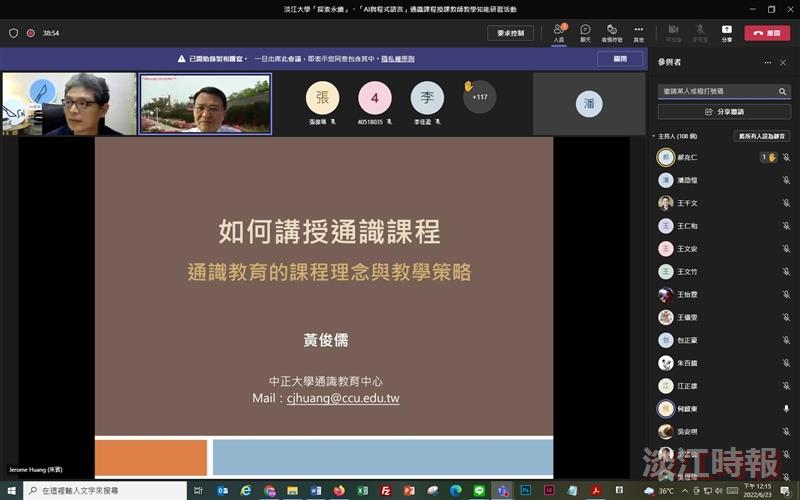
Task: Open InDesign from the taskbar
Action: tap(549, 490)
